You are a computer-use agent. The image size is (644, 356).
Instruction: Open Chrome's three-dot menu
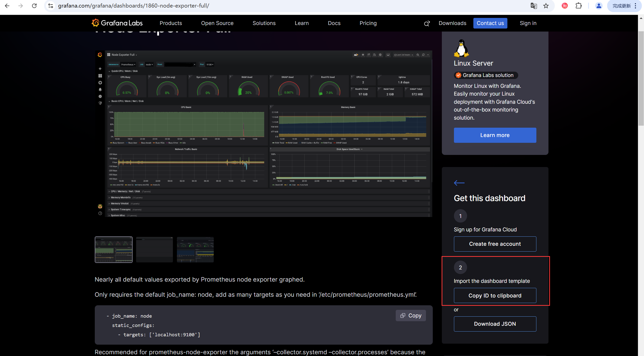tap(635, 6)
